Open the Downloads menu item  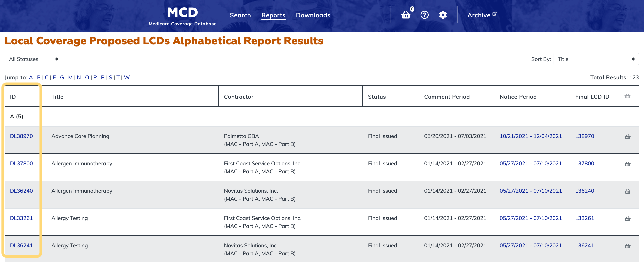tap(313, 15)
